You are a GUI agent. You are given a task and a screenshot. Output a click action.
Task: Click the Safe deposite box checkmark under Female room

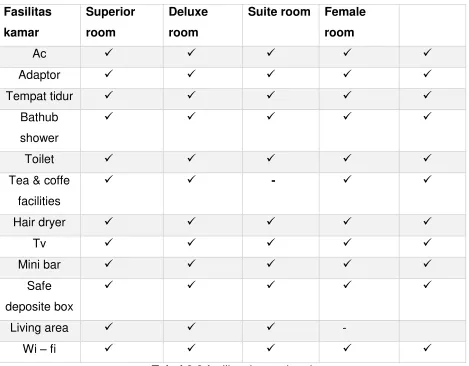coord(347,285)
